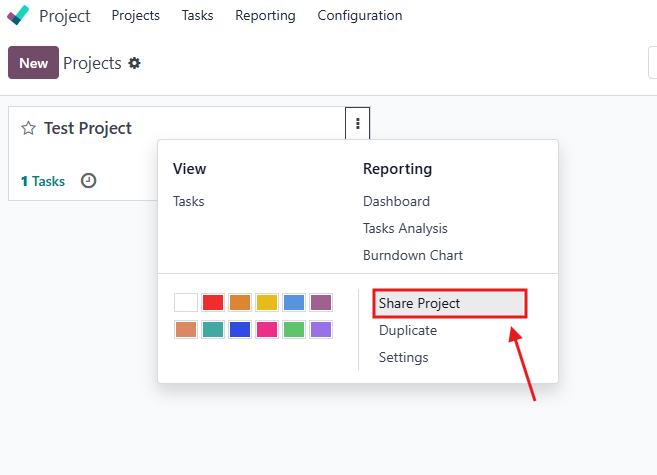Click the Project app logo icon
Image resolution: width=657 pixels, height=475 pixels.
click(x=18, y=15)
